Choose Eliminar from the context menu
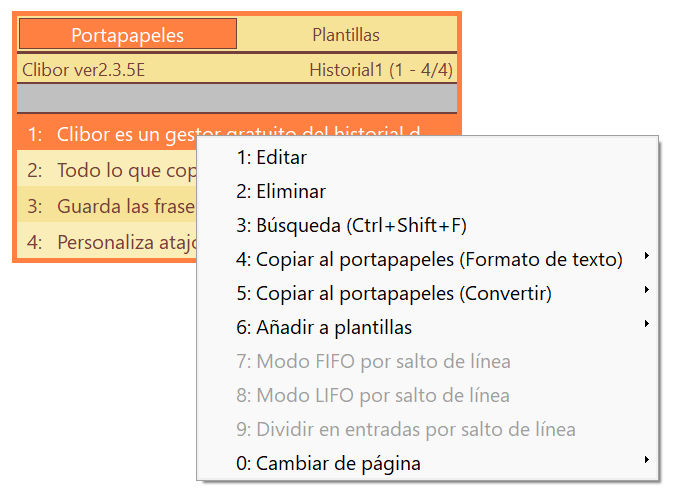The image size is (684, 498). [428, 191]
